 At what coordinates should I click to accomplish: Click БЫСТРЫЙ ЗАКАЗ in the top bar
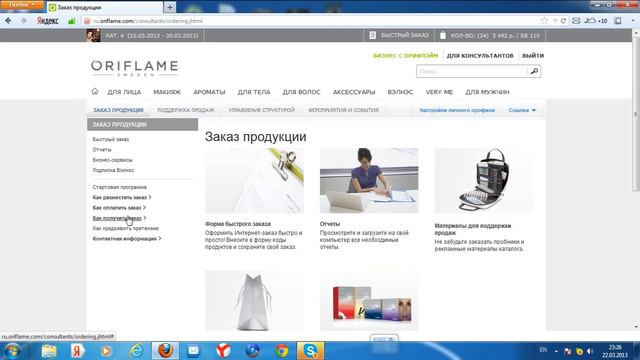click(x=399, y=36)
